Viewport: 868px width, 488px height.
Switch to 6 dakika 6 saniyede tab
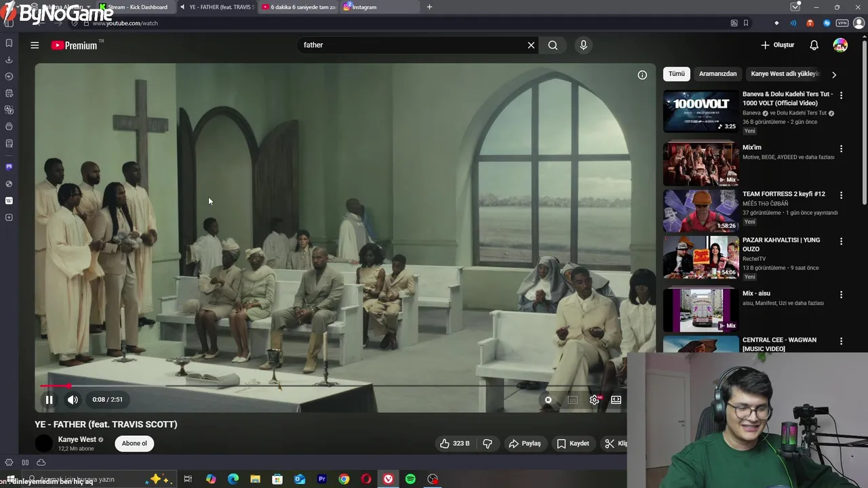(x=298, y=7)
